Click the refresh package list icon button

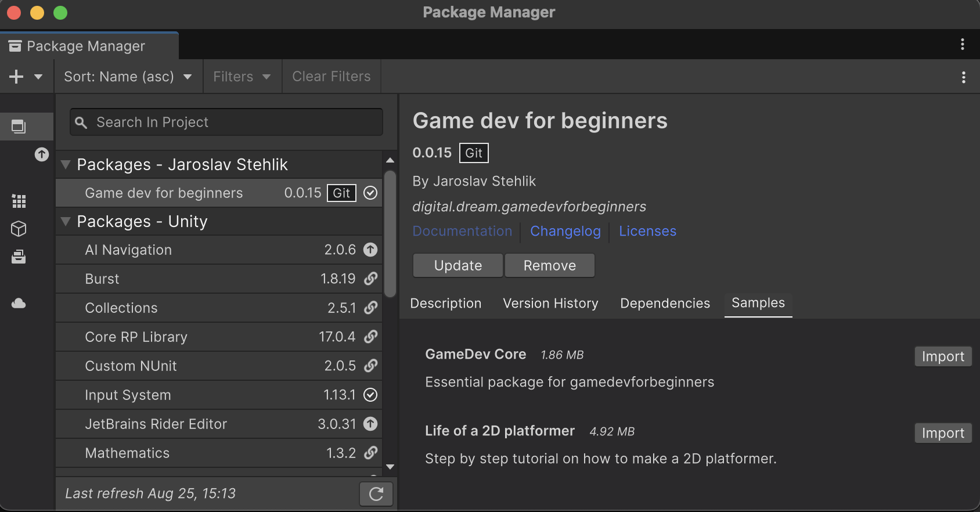coord(376,494)
